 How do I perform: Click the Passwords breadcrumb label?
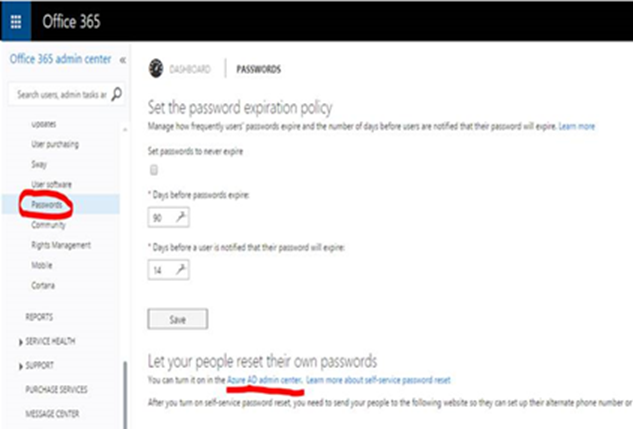coord(258,69)
